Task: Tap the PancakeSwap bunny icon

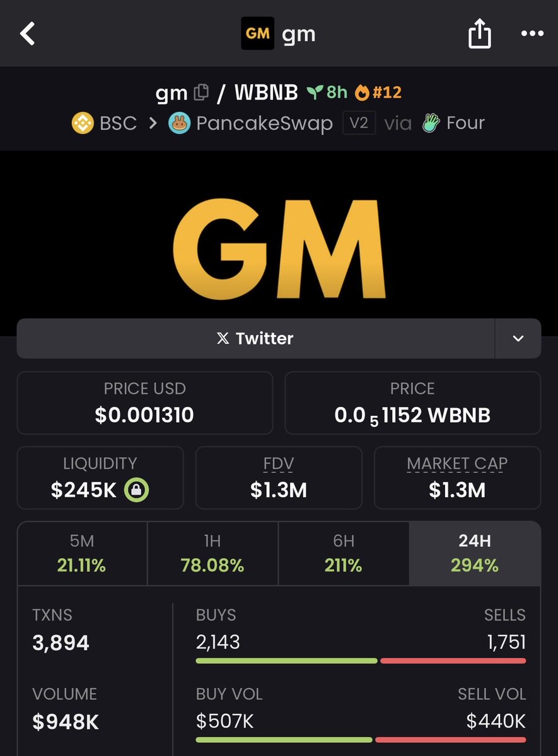Action: [x=180, y=123]
